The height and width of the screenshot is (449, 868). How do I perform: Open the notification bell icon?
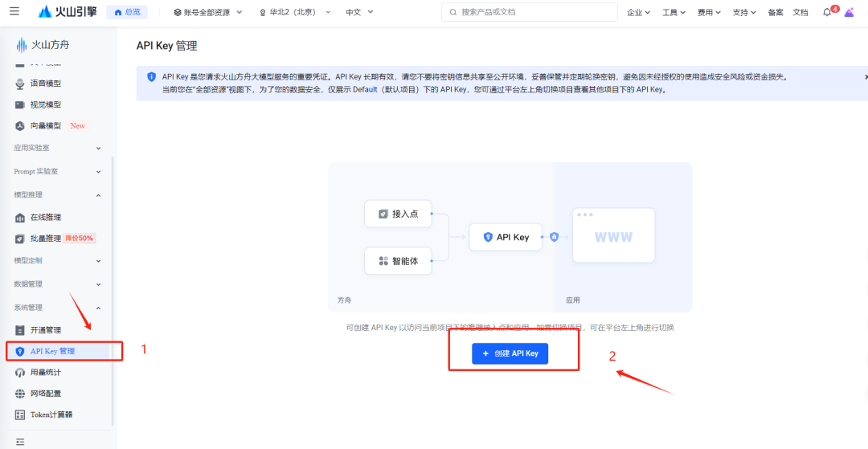(x=827, y=12)
